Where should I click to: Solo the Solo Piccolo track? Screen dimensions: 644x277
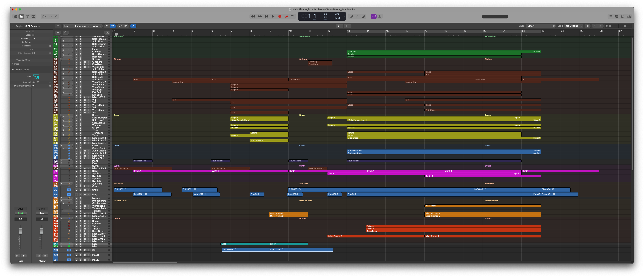pos(80,39)
